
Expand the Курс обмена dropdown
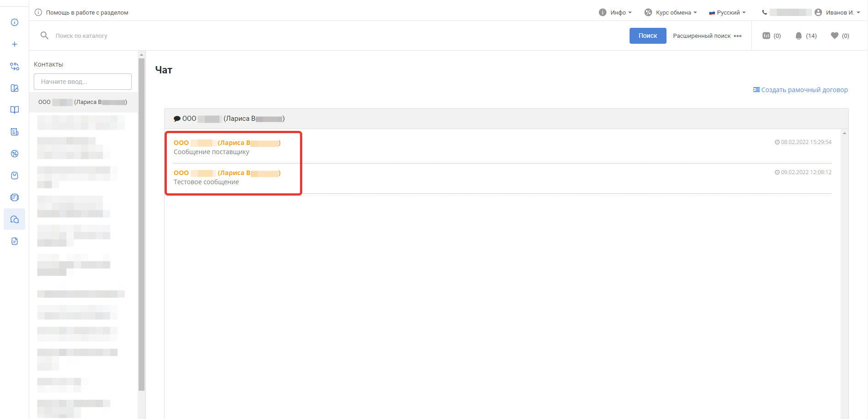(x=671, y=12)
